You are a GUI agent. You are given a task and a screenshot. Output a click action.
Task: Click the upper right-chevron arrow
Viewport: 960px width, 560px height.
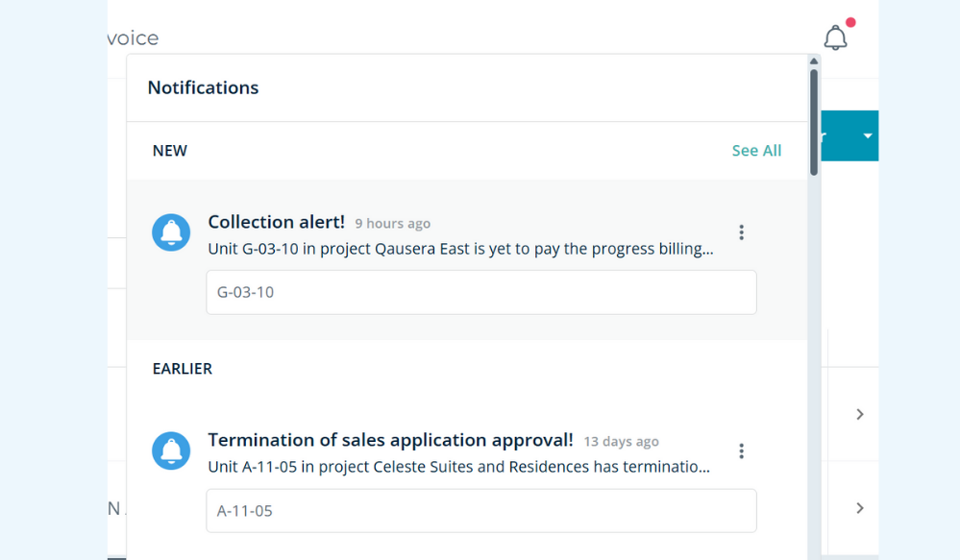860,414
